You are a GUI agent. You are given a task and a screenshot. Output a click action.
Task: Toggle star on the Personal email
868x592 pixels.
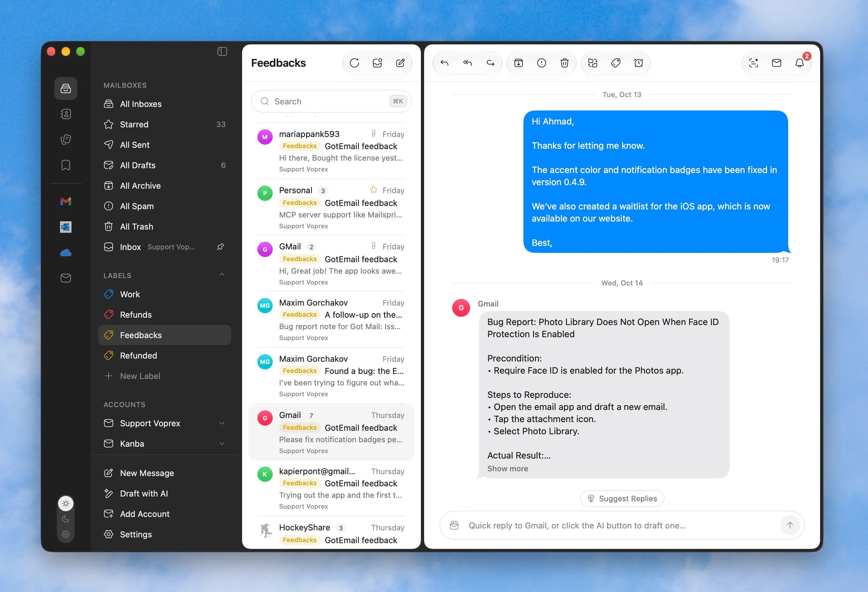tap(373, 190)
